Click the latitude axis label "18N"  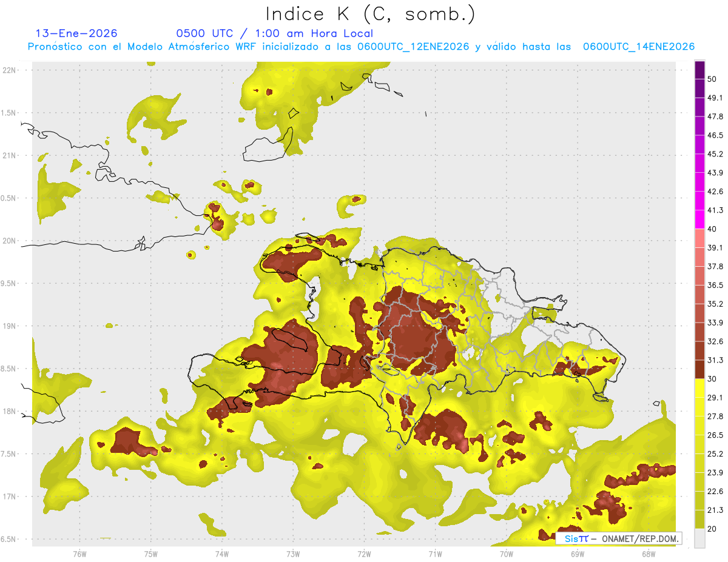(x=8, y=412)
